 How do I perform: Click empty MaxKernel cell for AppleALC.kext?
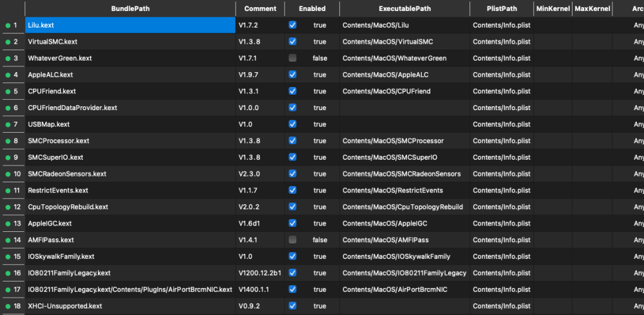(x=592, y=75)
